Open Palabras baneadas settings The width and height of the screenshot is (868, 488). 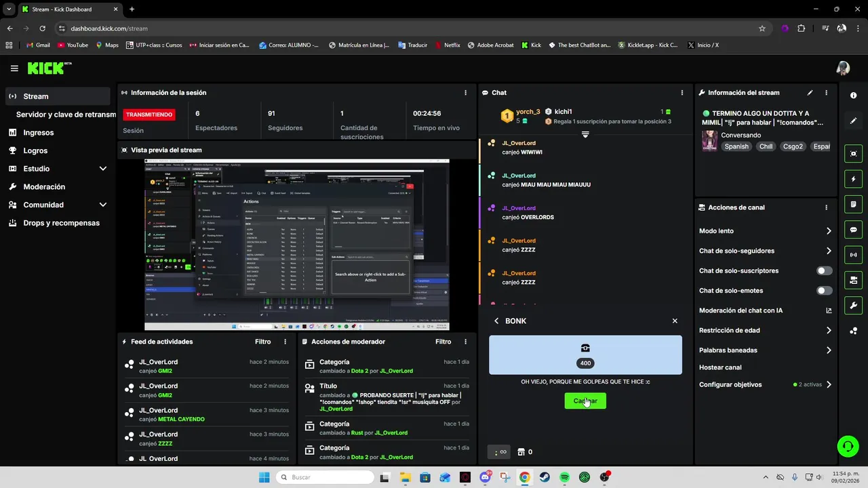(766, 350)
